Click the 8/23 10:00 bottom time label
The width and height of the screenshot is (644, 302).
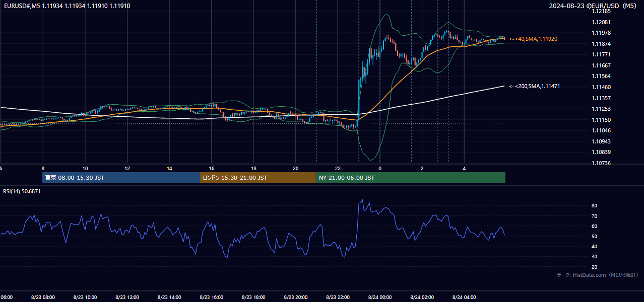pyautogui.click(x=85, y=297)
